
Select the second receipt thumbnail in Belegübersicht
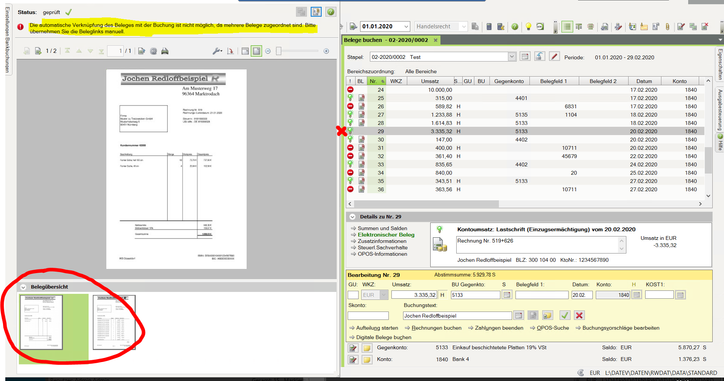[114, 322]
